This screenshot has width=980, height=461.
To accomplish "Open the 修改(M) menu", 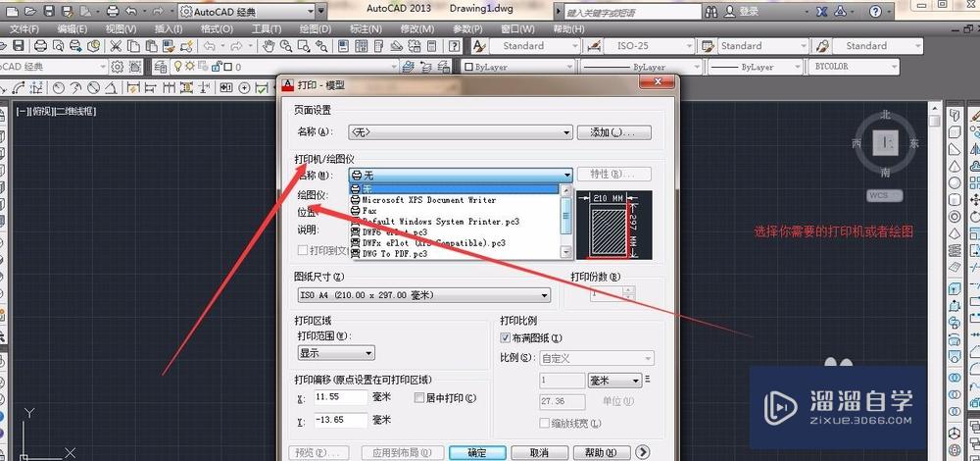I will point(416,28).
